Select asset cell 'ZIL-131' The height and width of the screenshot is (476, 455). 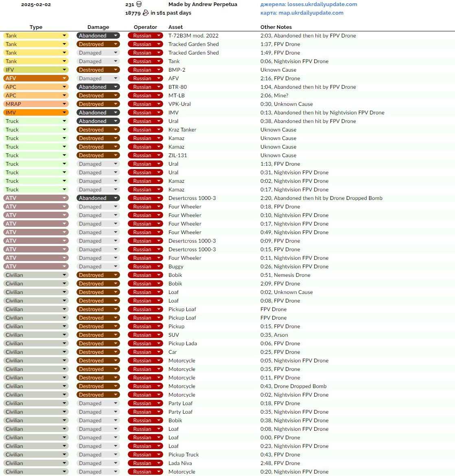point(178,155)
